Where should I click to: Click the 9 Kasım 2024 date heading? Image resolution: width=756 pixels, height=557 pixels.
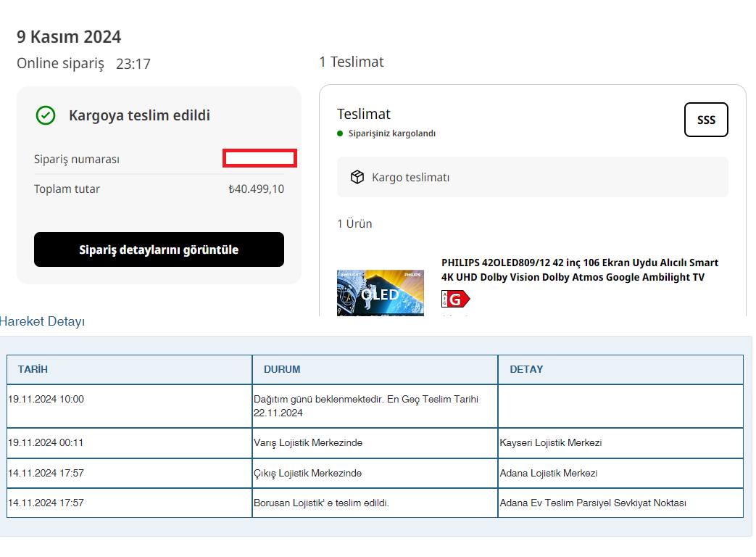[x=69, y=37]
